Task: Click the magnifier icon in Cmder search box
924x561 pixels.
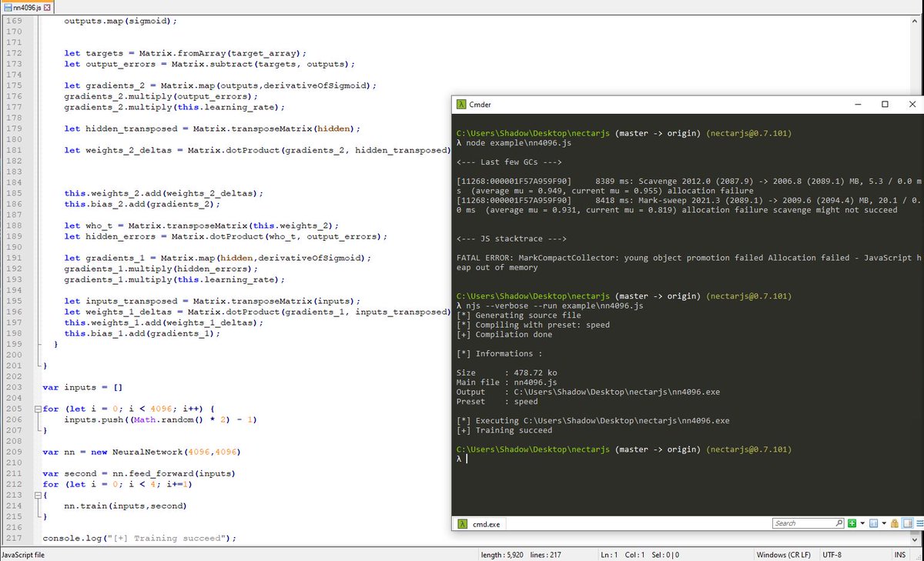Action: [839, 523]
